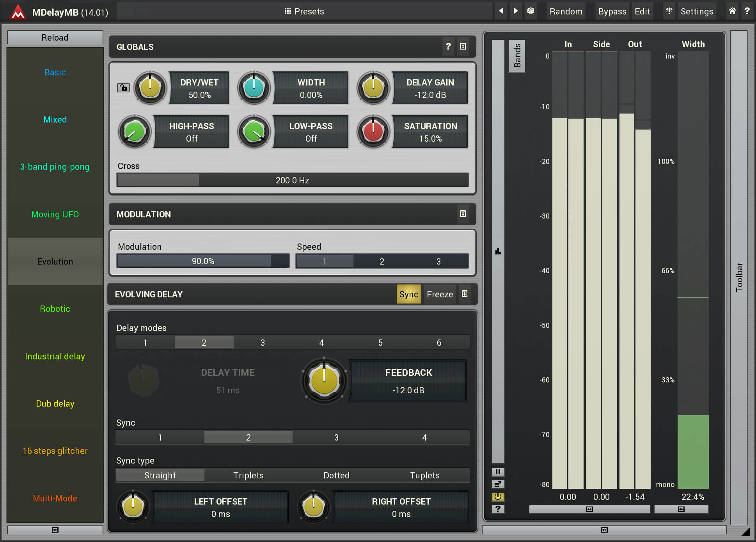
Task: Select the Basic preset
Action: tap(55, 72)
